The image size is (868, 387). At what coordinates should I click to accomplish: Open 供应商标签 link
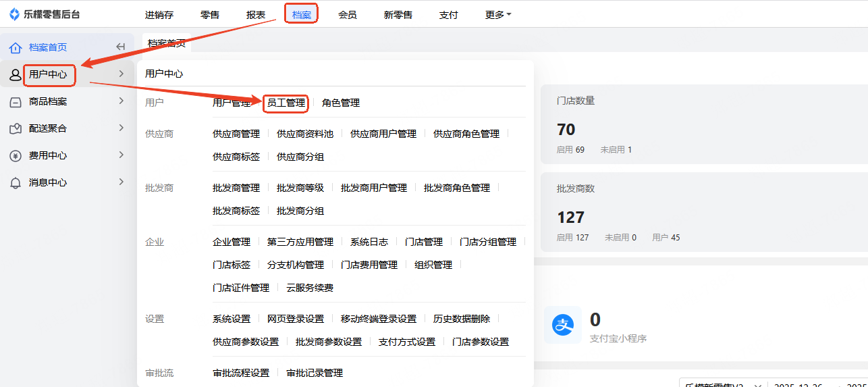[x=236, y=157]
